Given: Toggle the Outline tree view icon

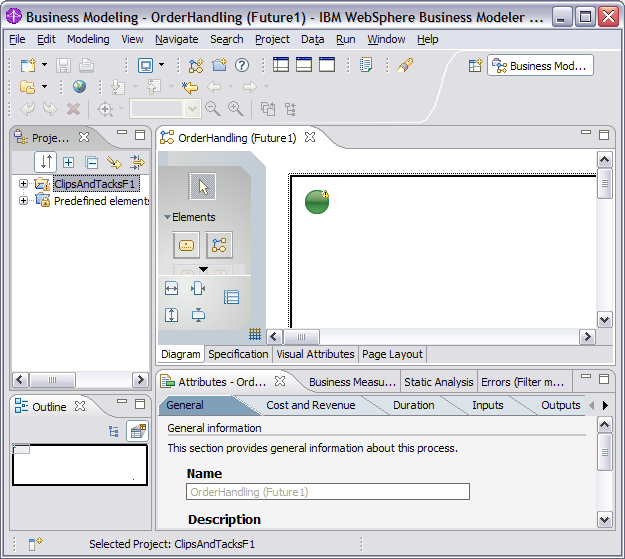Looking at the screenshot, I should [x=114, y=431].
